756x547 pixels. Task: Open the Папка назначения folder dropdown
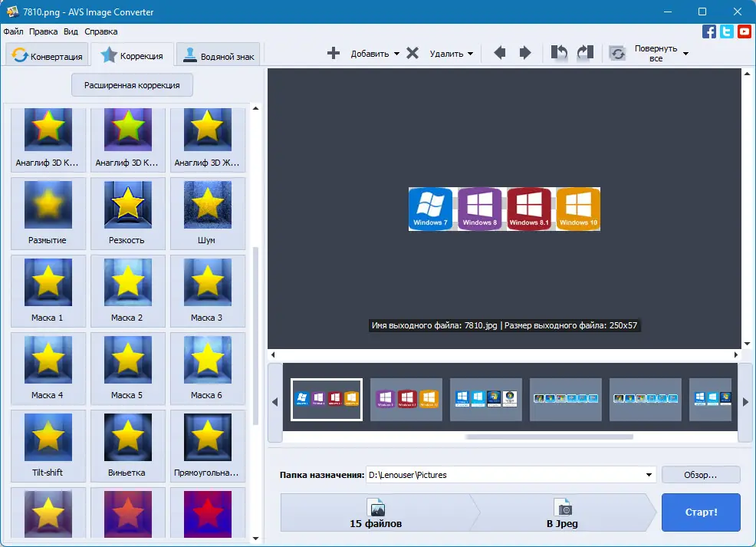click(649, 475)
